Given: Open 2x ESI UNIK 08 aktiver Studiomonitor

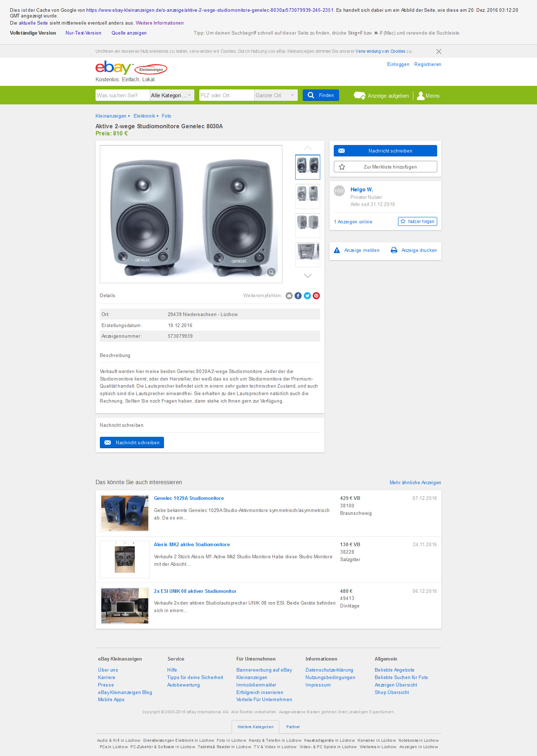Looking at the screenshot, I should [x=195, y=591].
